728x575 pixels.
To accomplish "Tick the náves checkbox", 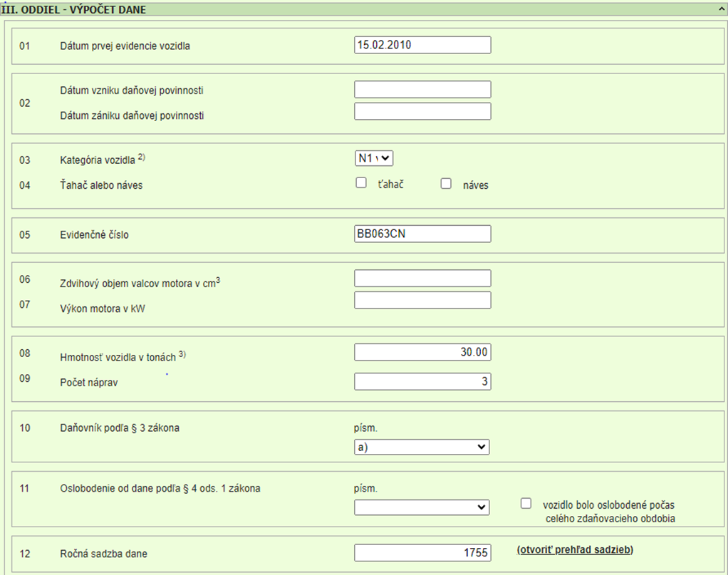I will point(446,183).
